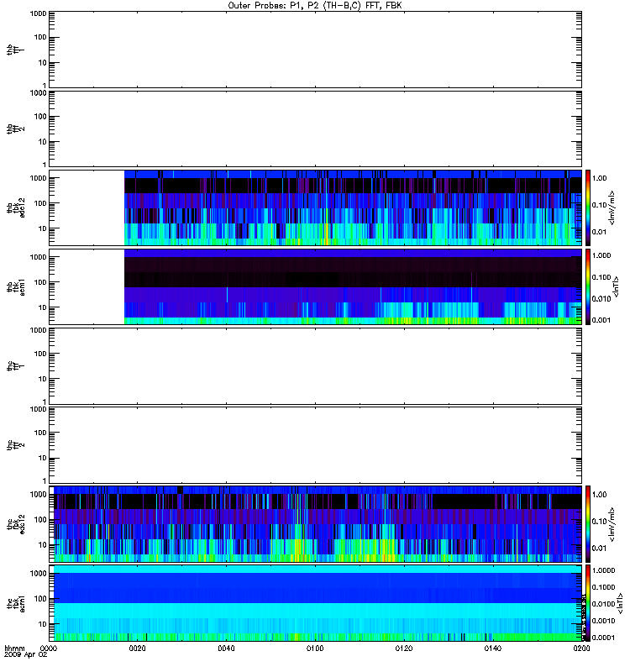Click the 'thb fbk scm1' y-axis title
630x672 pixels.
click(x=16, y=286)
